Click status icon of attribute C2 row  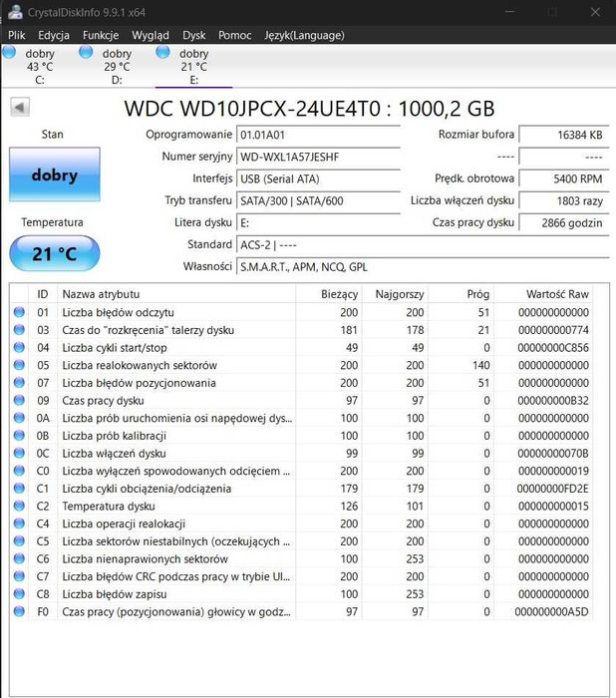click(x=19, y=506)
